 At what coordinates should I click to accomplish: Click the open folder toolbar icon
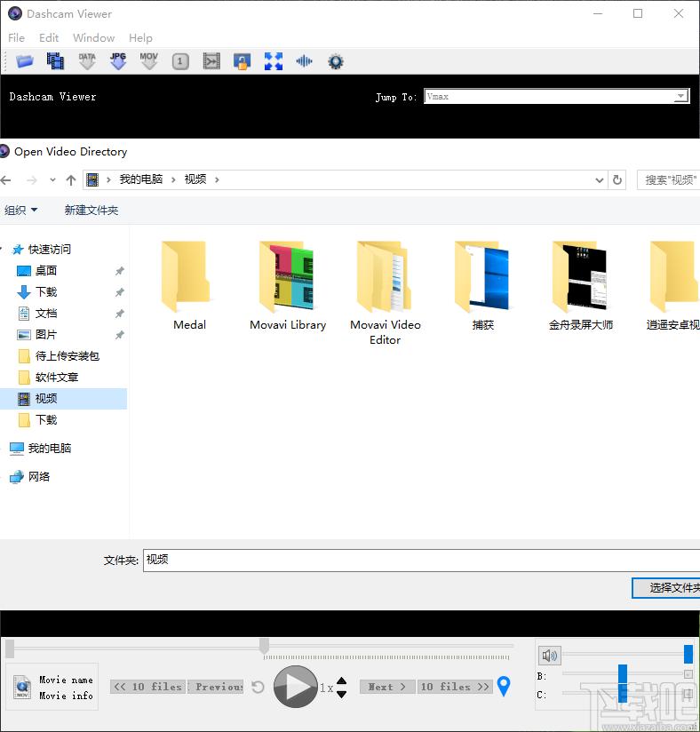pyautogui.click(x=24, y=61)
